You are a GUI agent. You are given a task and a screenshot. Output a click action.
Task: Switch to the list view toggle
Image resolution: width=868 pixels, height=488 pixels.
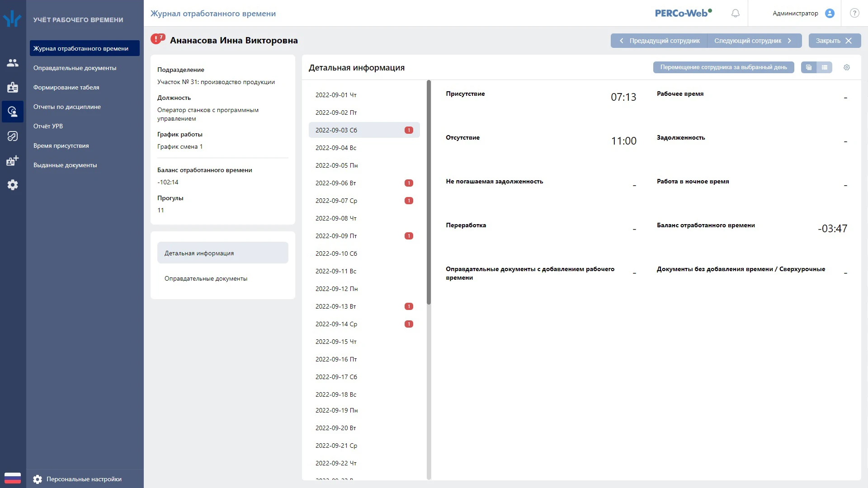(x=825, y=67)
